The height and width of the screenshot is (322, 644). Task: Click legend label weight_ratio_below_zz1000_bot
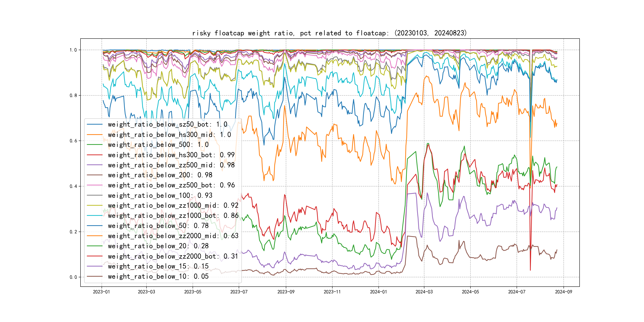173,215
